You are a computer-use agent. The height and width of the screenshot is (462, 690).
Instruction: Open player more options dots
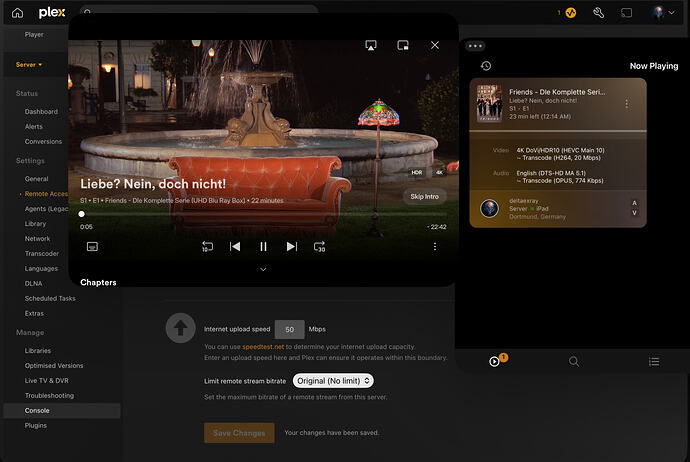pos(435,246)
